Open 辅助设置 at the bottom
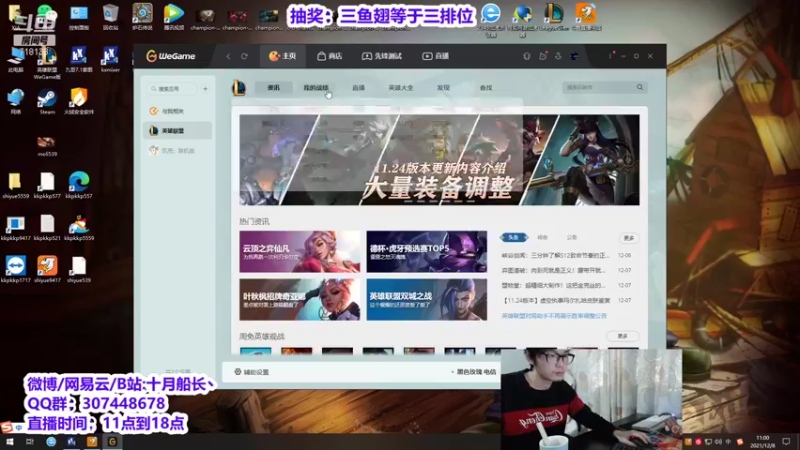This screenshot has height=450, width=800. pyautogui.click(x=252, y=372)
